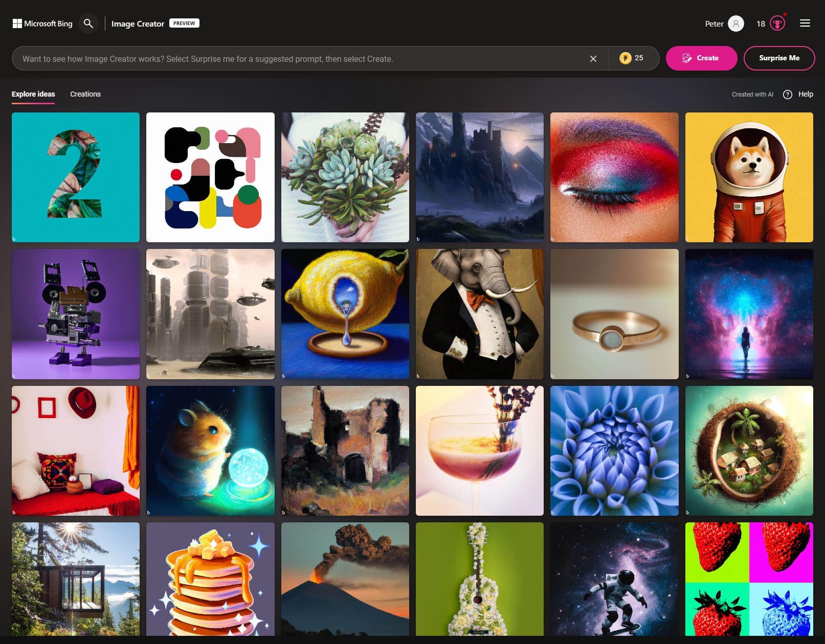Click the Help question mark icon
The height and width of the screenshot is (644, 825).
click(787, 95)
